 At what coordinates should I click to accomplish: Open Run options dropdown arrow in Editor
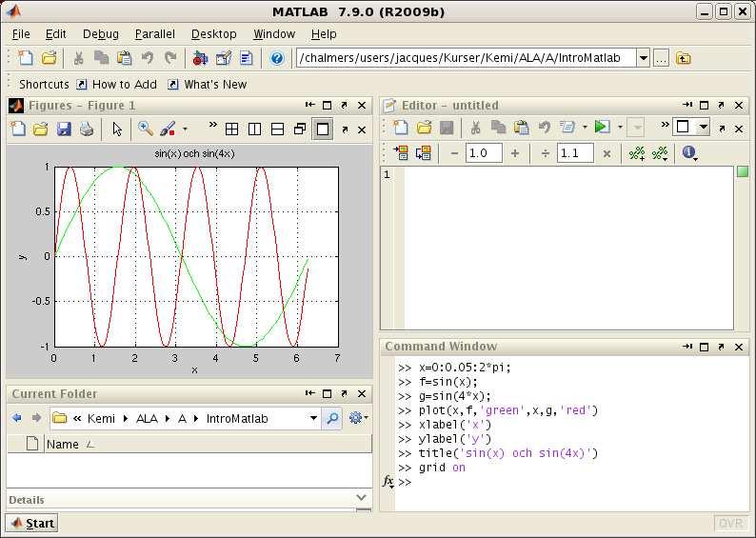[620, 128]
